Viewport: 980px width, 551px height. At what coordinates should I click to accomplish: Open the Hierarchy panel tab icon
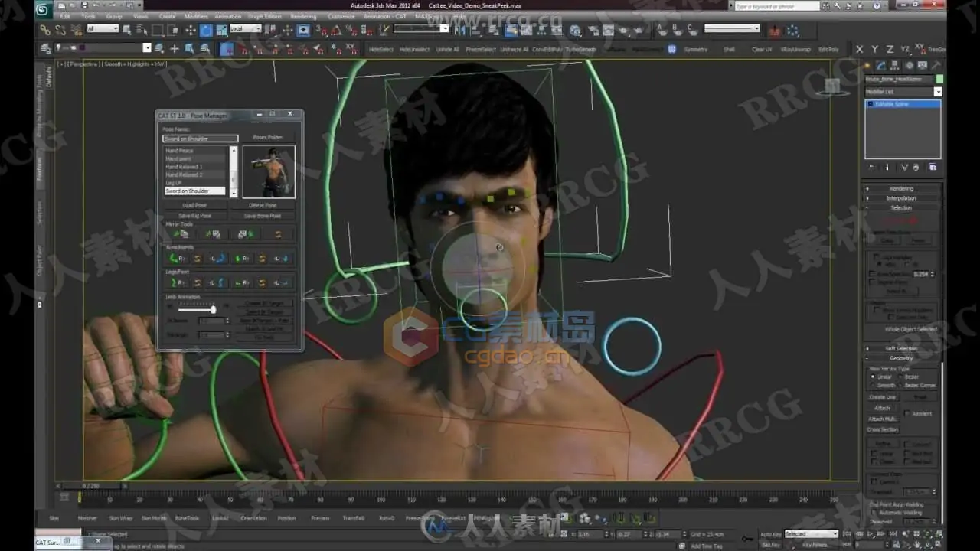pyautogui.click(x=894, y=65)
